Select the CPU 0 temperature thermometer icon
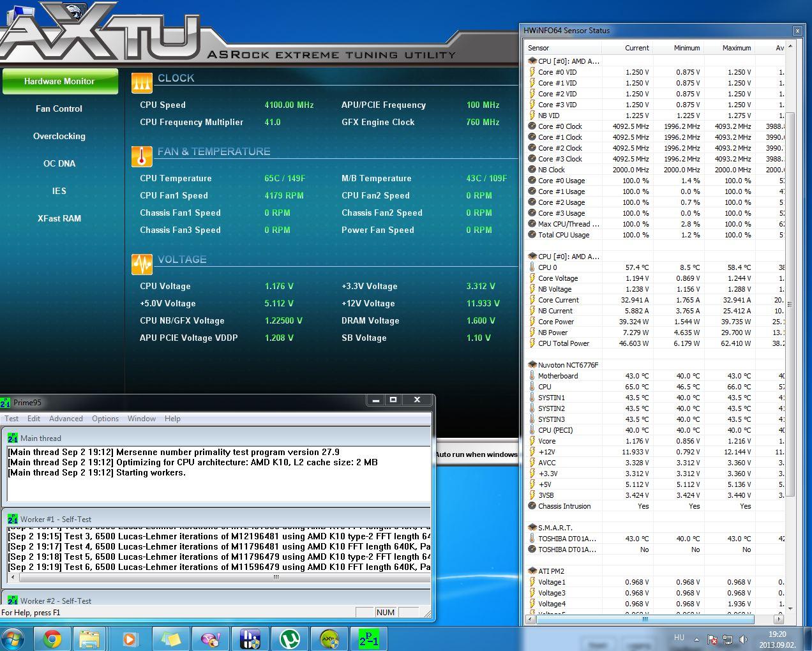The image size is (812, 651). pos(532,267)
